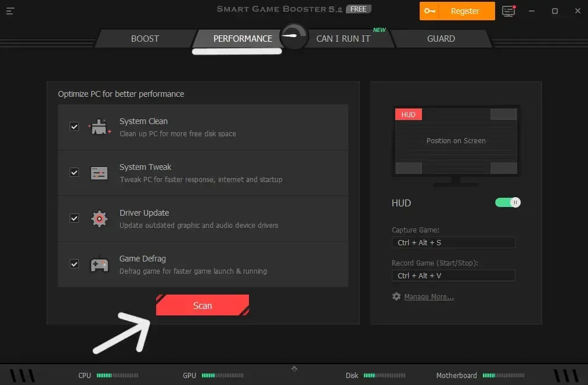Click the System Tweak icon
Viewport: 588px width, 385px height.
[x=99, y=172]
